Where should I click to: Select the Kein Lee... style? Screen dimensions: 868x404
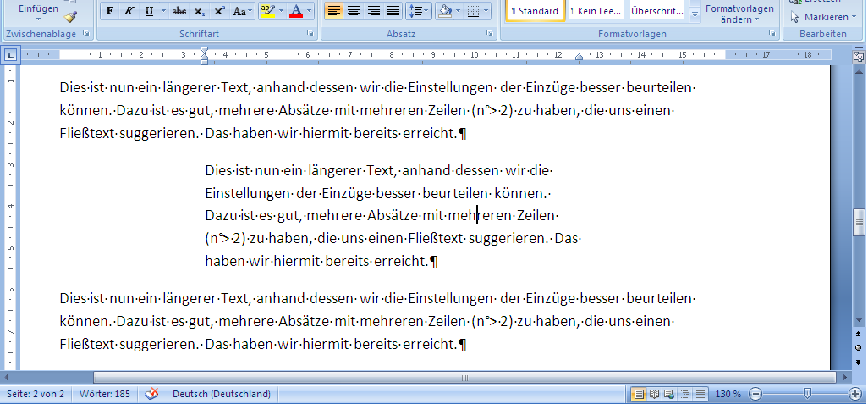coord(596,11)
